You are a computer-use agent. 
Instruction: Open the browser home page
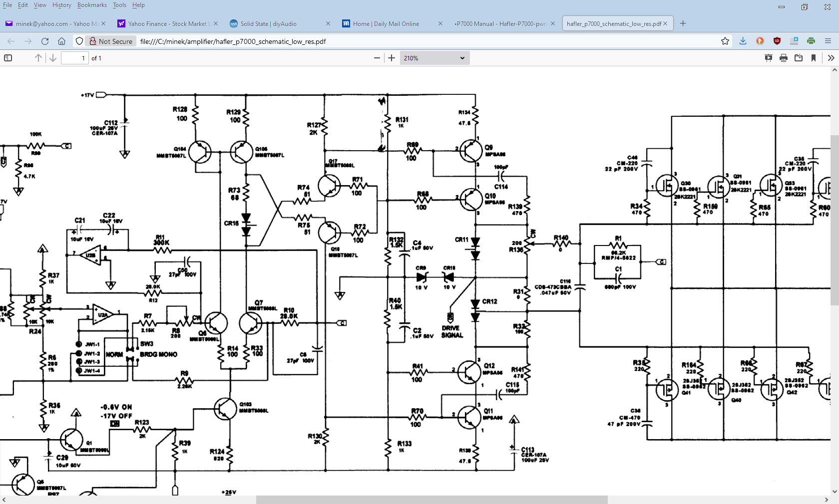[x=62, y=41]
